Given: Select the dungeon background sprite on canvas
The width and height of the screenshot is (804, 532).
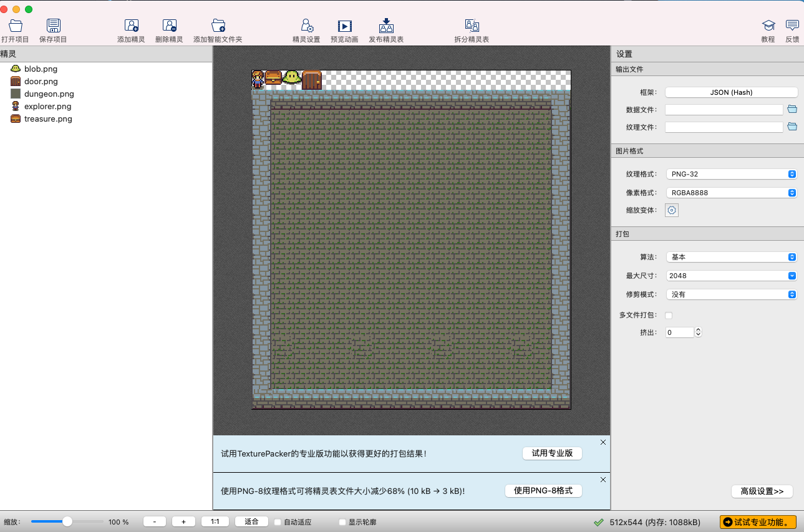Looking at the screenshot, I should point(411,249).
